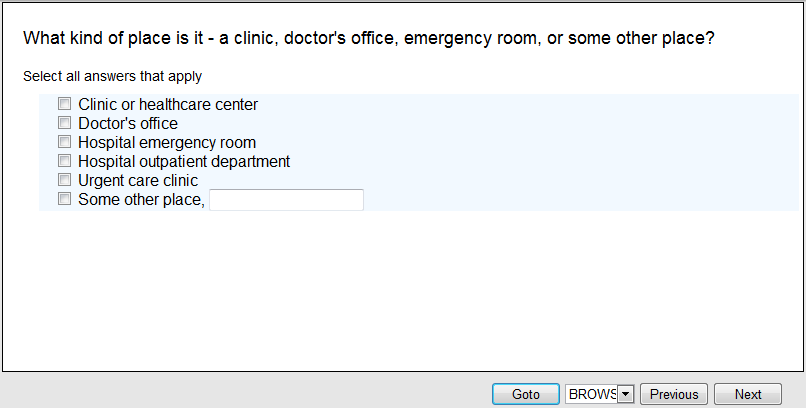Go back with the Previous button
806x408 pixels.
click(x=674, y=394)
